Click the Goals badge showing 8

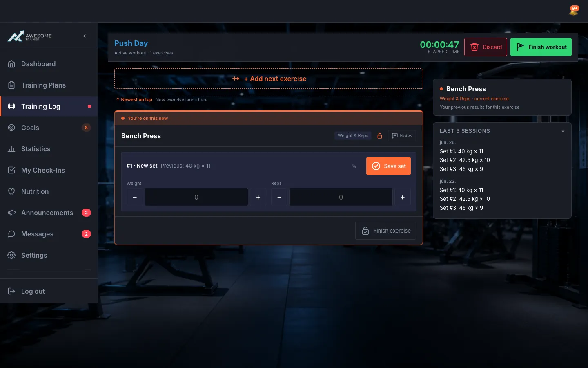(x=86, y=128)
